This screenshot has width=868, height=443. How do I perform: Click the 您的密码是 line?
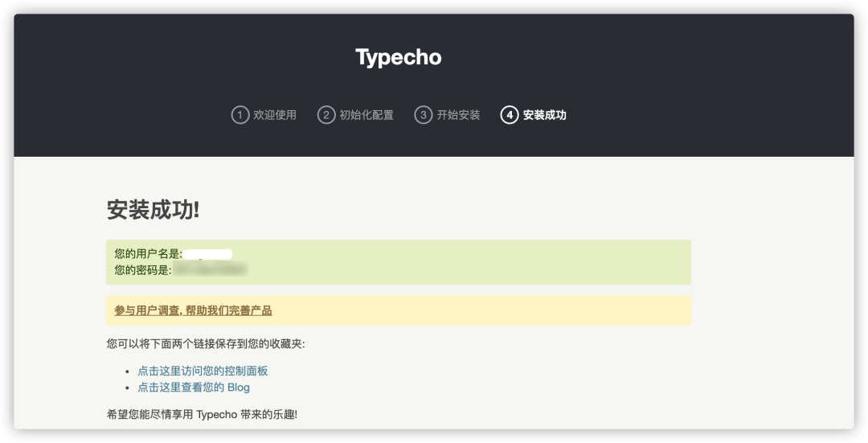click(181, 270)
